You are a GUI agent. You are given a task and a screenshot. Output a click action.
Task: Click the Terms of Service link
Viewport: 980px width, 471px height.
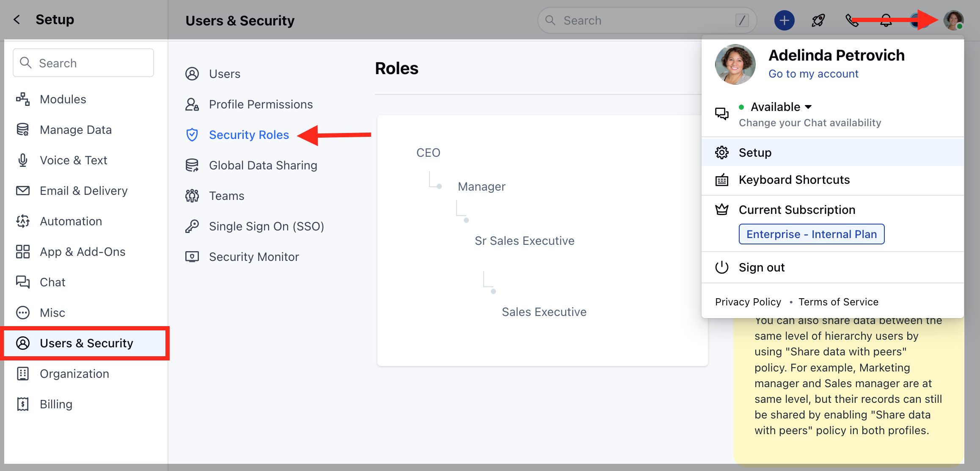click(838, 302)
